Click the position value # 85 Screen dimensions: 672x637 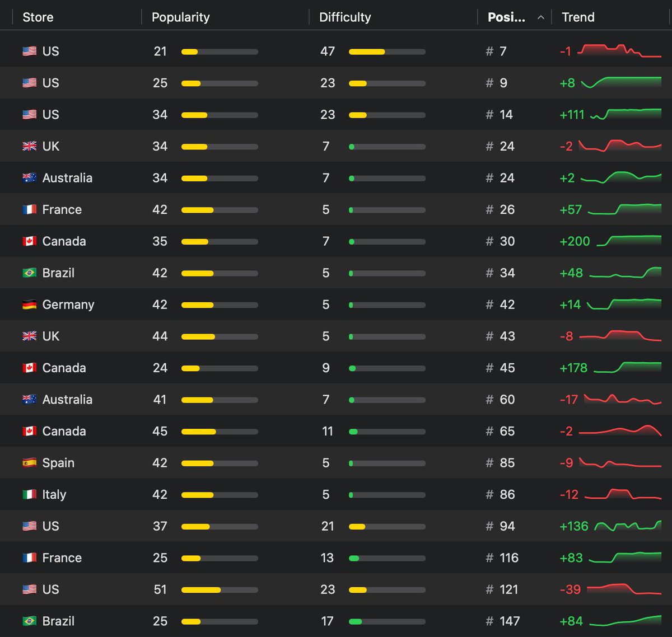pos(500,463)
